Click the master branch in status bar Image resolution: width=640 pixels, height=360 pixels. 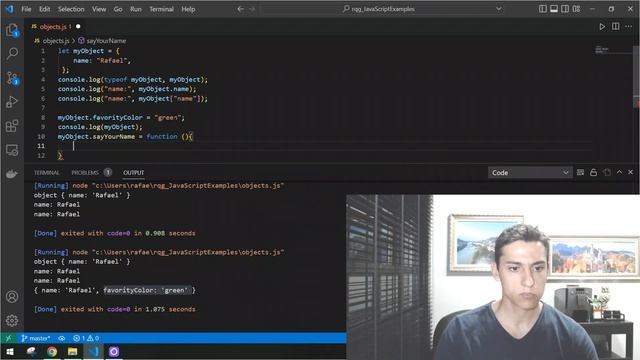point(36,338)
